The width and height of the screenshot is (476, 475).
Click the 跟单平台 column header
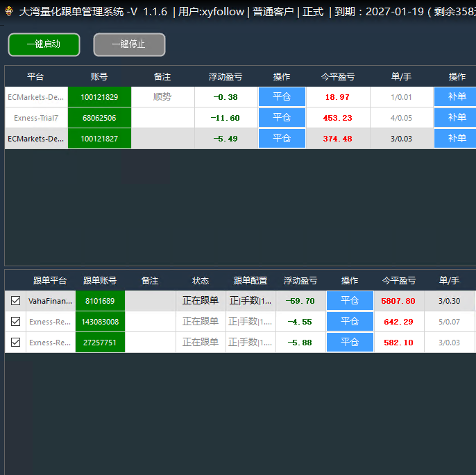[50, 281]
